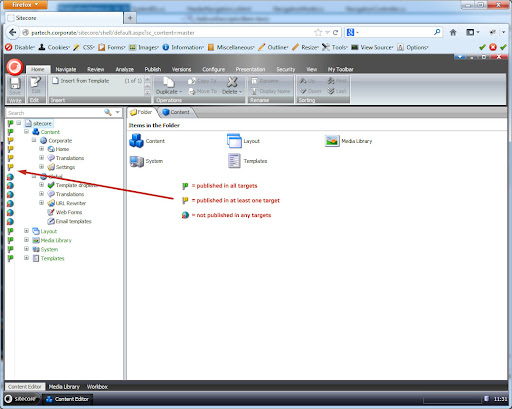Click the search magnifier icon in tree panel
Screen dimensions: 512x409
pyautogui.click(x=108, y=112)
